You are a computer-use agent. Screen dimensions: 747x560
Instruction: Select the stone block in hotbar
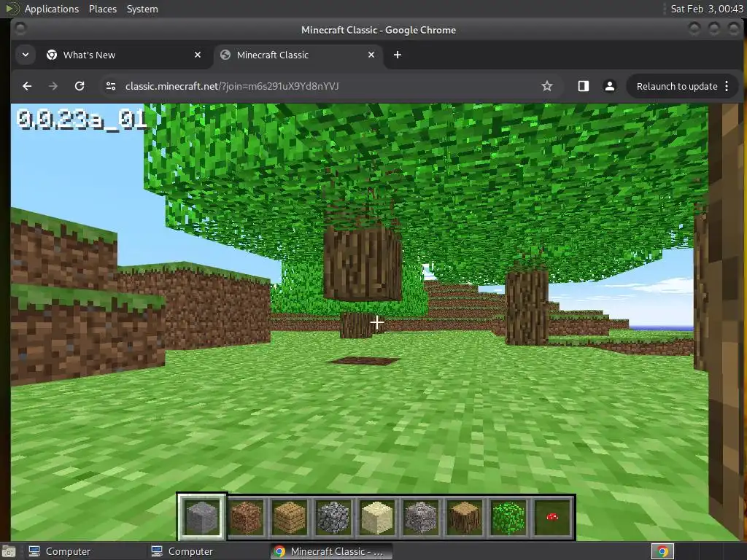point(202,517)
